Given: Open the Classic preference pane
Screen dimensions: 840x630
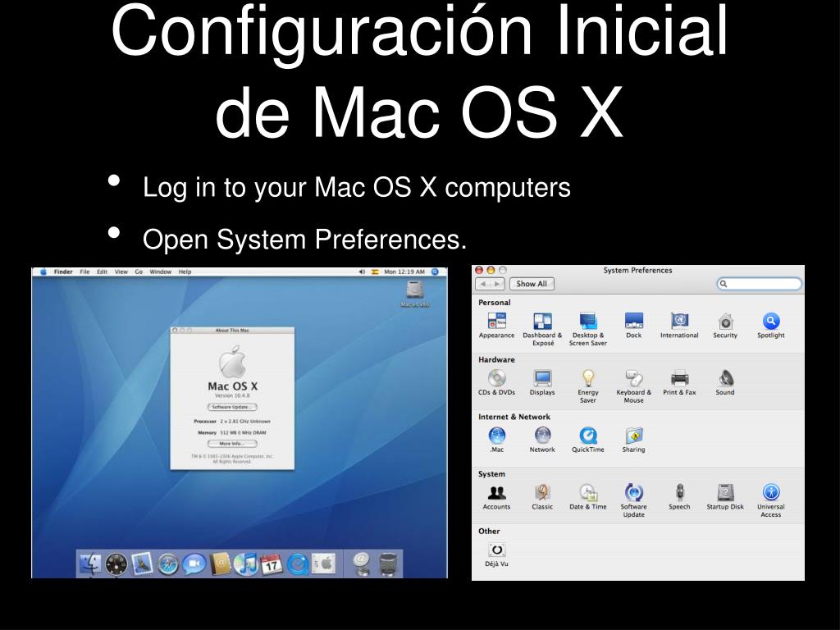Looking at the screenshot, I should click(x=542, y=497).
